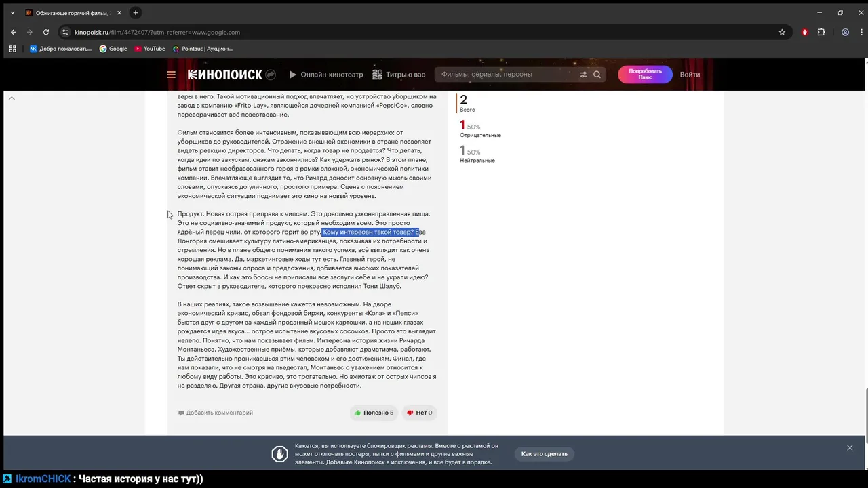Open the advanced search filters icon

[583, 75]
